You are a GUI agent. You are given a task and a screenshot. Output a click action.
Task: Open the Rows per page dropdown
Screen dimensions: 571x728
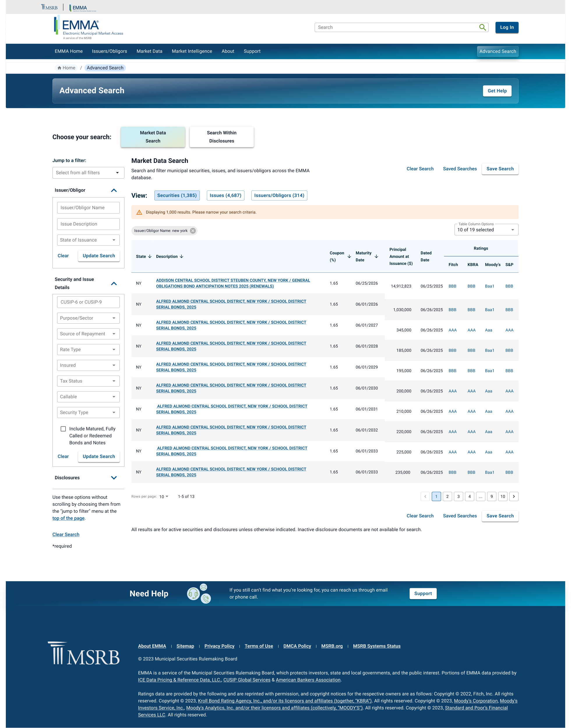pyautogui.click(x=164, y=497)
